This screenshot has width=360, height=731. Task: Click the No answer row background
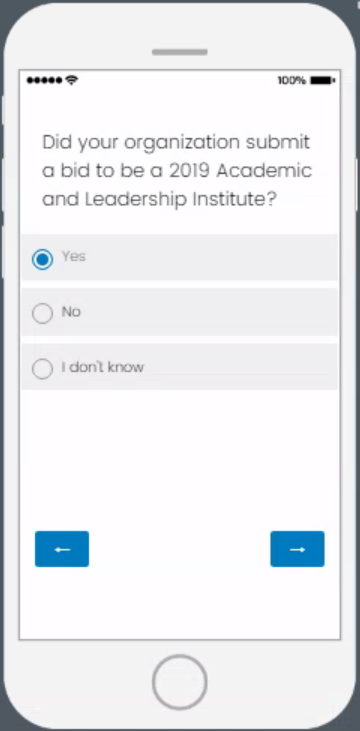[x=180, y=312]
